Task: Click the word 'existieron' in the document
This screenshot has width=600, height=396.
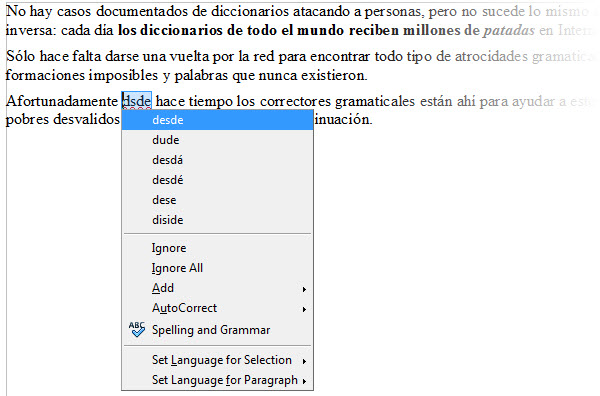Action: pyautogui.click(x=333, y=75)
